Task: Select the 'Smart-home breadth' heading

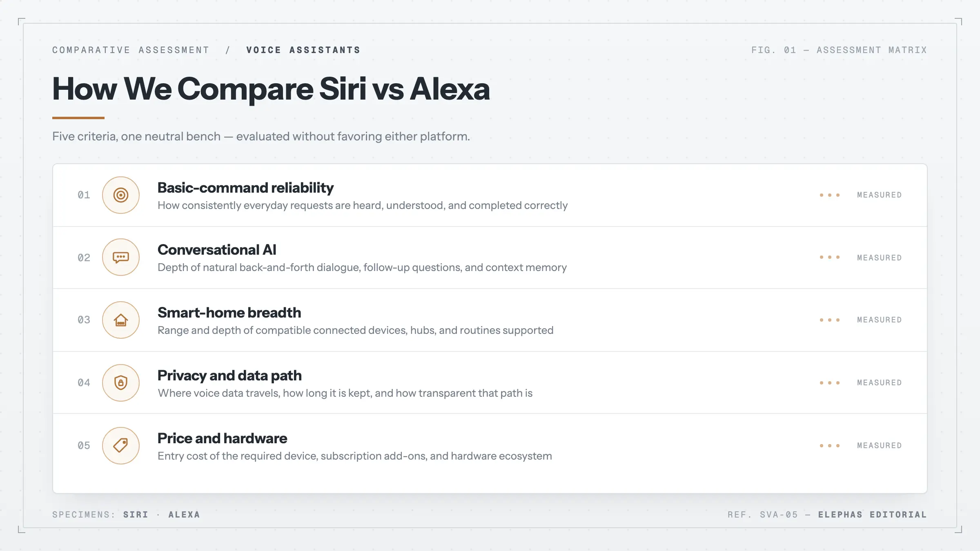Action: pos(229,313)
